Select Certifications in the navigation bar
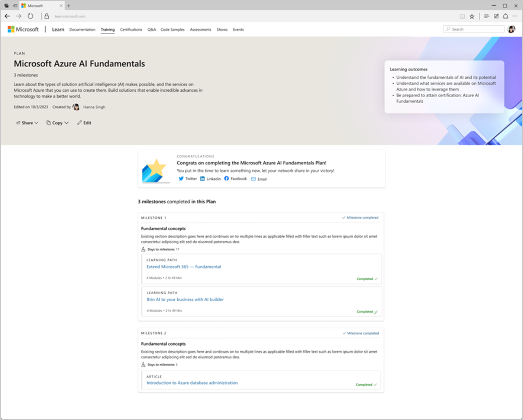The height and width of the screenshot is (420, 523). pyautogui.click(x=131, y=29)
